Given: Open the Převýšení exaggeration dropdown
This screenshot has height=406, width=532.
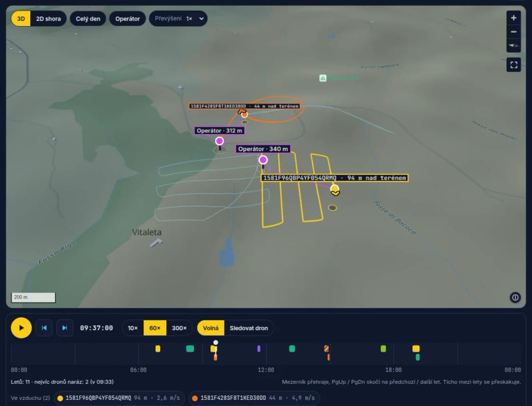Looking at the screenshot, I should 178,19.
